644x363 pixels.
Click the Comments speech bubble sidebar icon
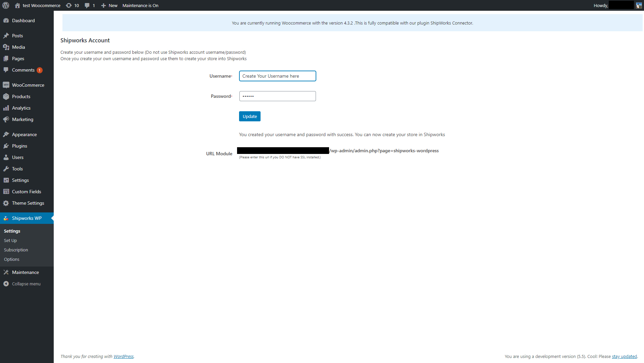point(6,70)
